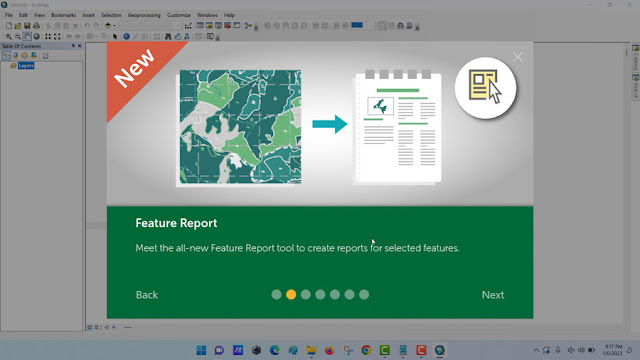Click the blue color swatch in toolbar
Screen dimensions: 640x360
(x=357, y=25)
